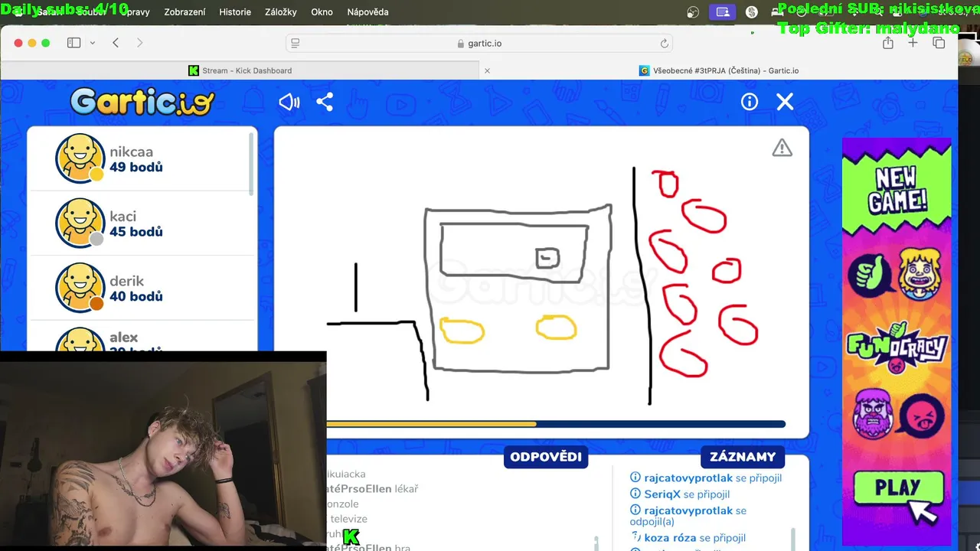Image resolution: width=980 pixels, height=551 pixels.
Task: Click the round white S menu bar icon
Action: [x=751, y=12]
